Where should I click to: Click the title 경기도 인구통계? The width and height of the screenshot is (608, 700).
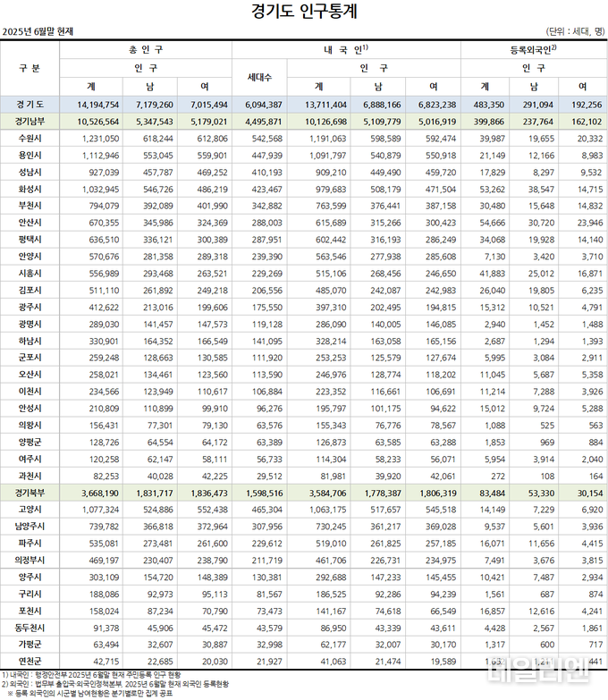pos(304,11)
